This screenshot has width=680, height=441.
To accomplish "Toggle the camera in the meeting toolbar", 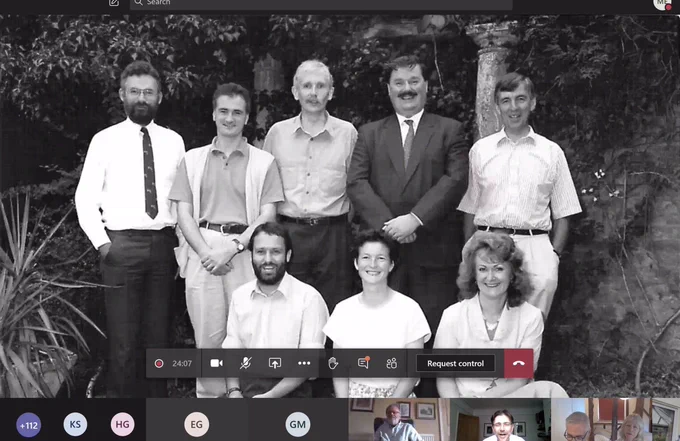I will (x=216, y=363).
